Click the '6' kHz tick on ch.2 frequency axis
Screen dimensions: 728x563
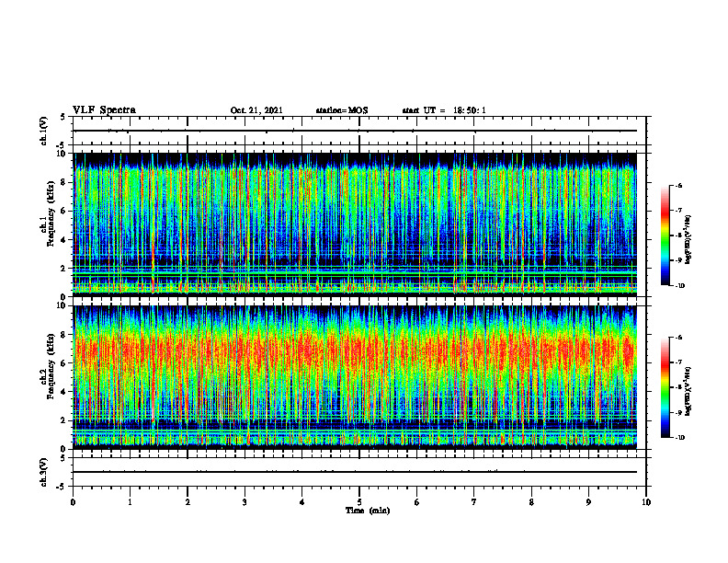(x=64, y=363)
